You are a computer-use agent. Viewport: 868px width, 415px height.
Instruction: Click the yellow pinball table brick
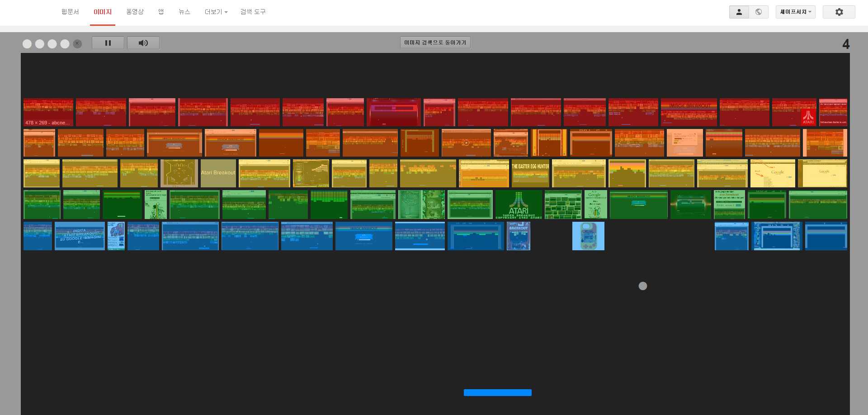point(179,173)
